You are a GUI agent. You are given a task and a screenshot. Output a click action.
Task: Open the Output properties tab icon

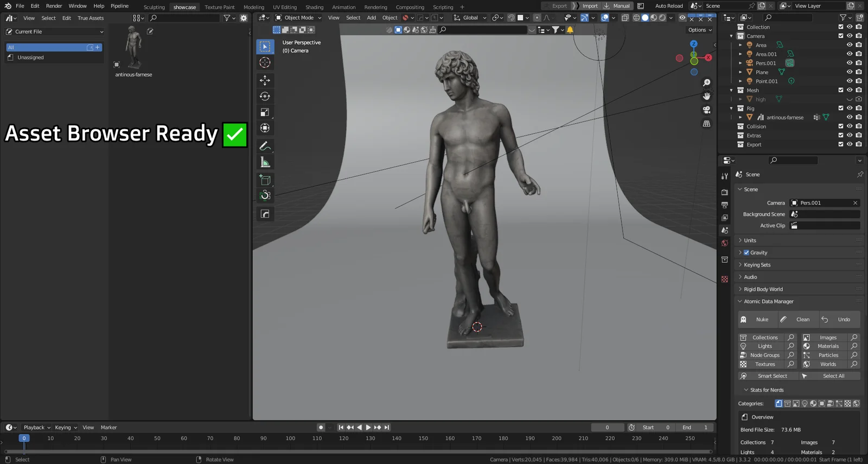725,205
